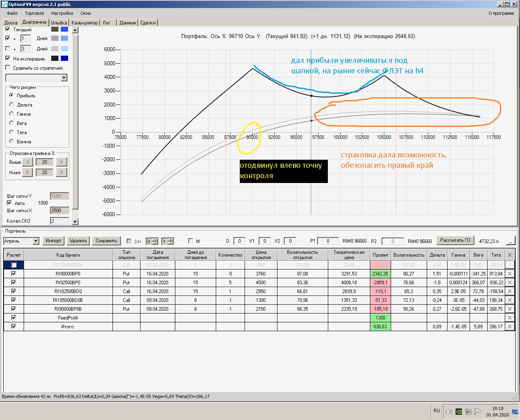Click the V1 input field
Image resolution: width=520 pixels, height=420 pixels.
(265, 241)
